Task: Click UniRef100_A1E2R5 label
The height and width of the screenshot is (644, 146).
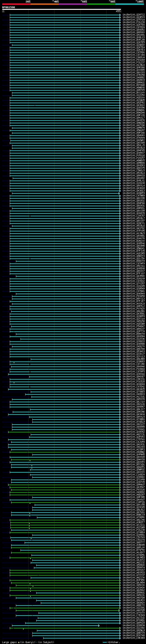Action: (x=134, y=253)
